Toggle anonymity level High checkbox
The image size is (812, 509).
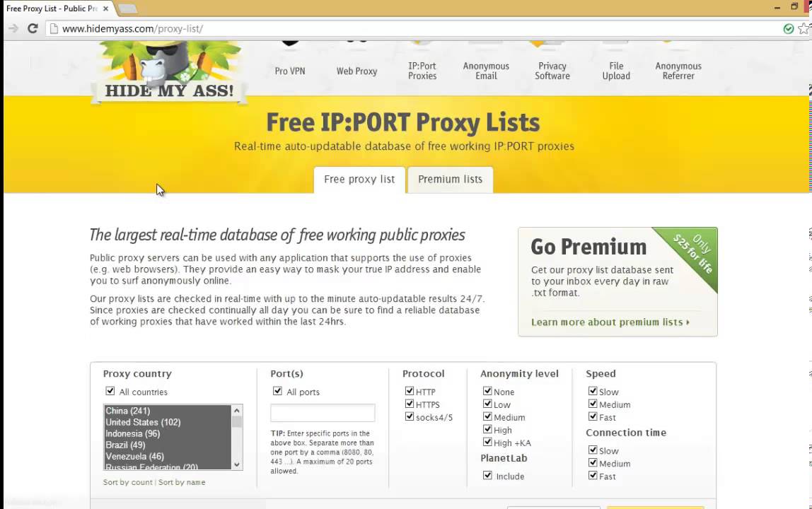point(487,429)
